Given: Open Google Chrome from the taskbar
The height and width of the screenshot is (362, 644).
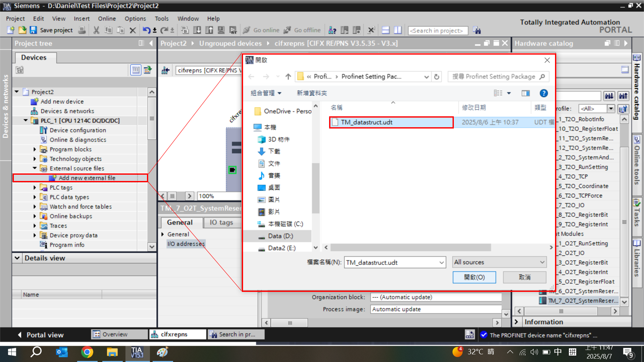Looking at the screenshot, I should pos(87,352).
